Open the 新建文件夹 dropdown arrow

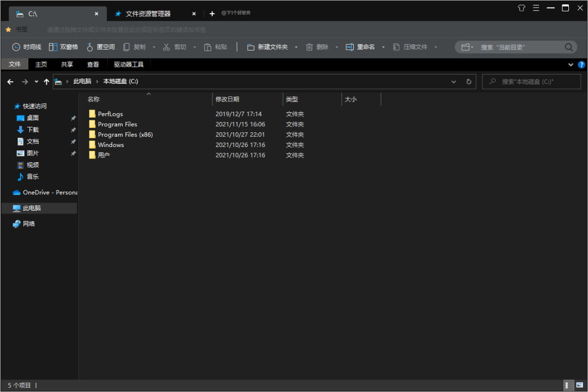(296, 47)
